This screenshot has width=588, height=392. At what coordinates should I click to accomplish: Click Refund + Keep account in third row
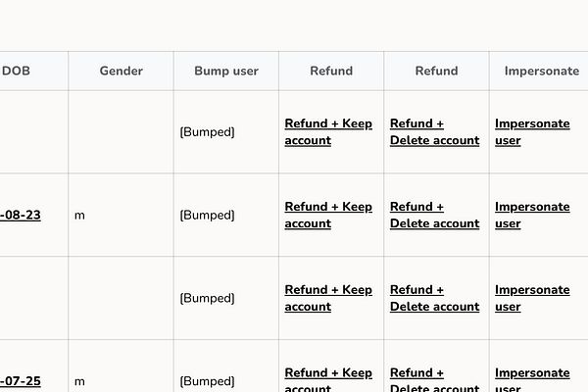(328, 298)
